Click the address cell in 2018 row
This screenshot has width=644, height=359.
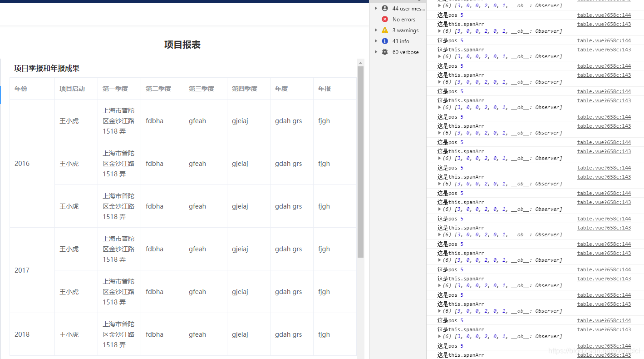119,334
